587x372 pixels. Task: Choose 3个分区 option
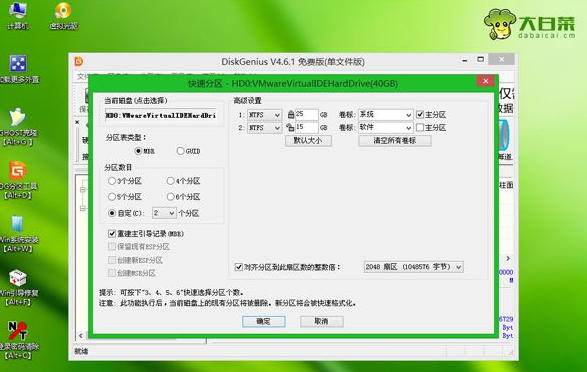click(125, 181)
